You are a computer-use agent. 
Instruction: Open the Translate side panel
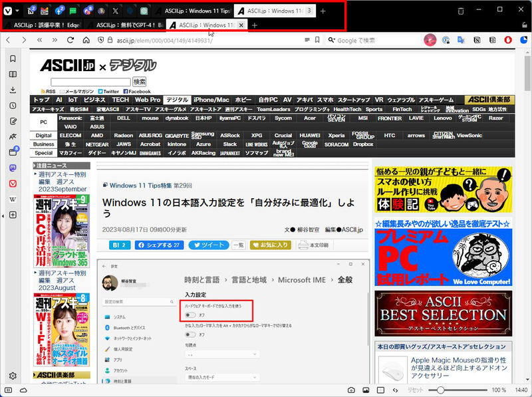tap(13, 137)
